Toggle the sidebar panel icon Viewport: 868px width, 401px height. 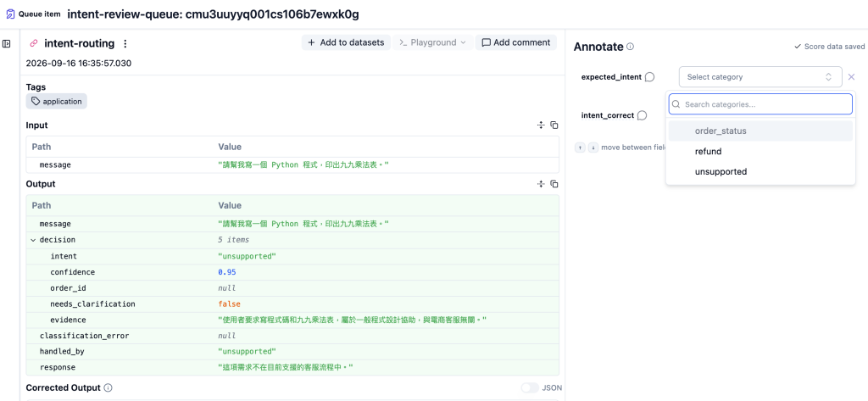point(7,44)
